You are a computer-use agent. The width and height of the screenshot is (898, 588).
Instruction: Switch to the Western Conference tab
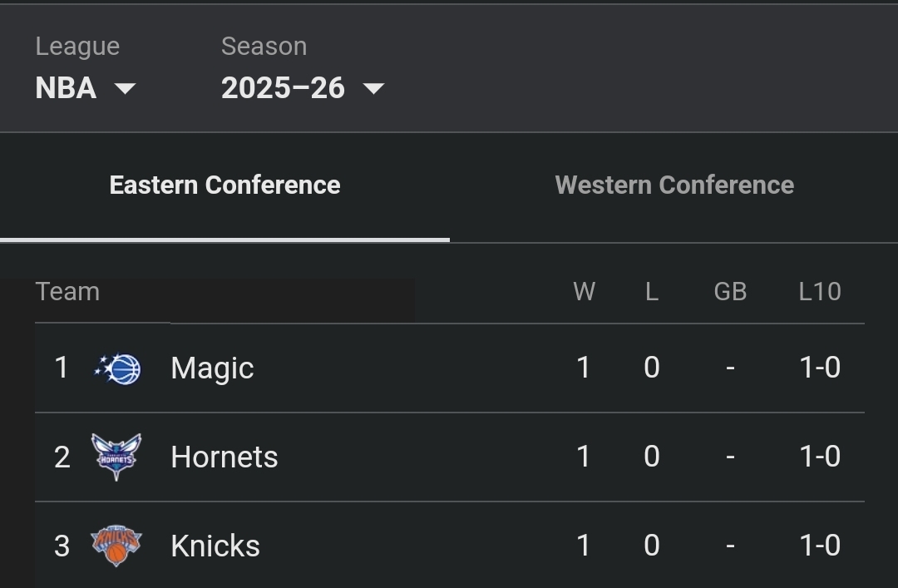pos(674,185)
